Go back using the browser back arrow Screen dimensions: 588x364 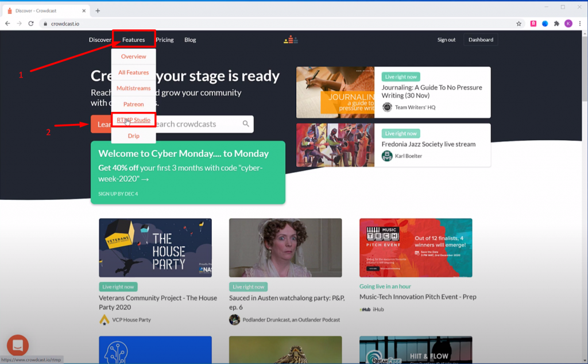tap(7, 24)
